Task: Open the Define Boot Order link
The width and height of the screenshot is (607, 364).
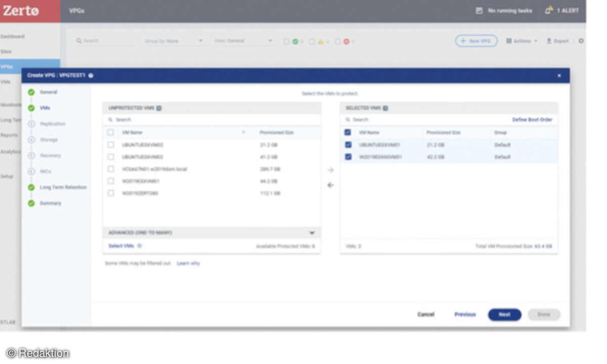Action: pos(532,120)
